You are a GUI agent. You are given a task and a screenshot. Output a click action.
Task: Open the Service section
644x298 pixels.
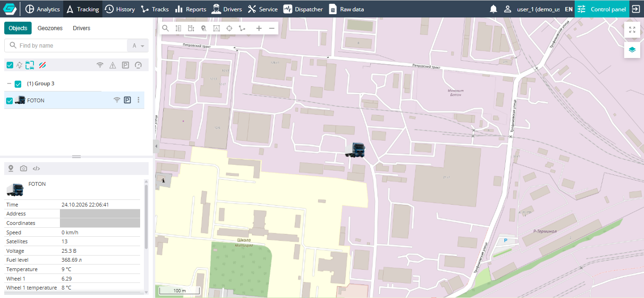(x=263, y=9)
